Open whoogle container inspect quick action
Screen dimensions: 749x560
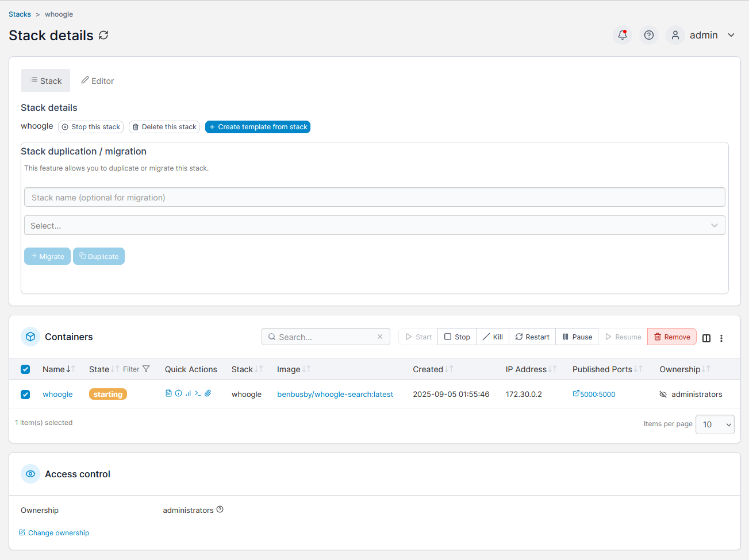[x=178, y=393]
